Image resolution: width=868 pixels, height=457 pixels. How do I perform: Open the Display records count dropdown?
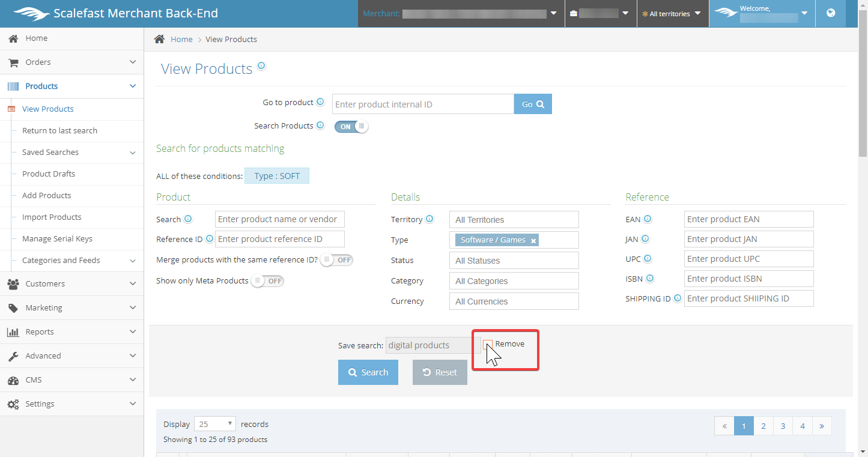click(x=214, y=424)
